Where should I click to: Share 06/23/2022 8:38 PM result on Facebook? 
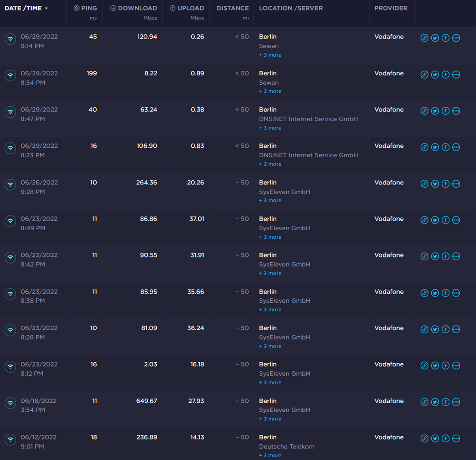point(446,293)
